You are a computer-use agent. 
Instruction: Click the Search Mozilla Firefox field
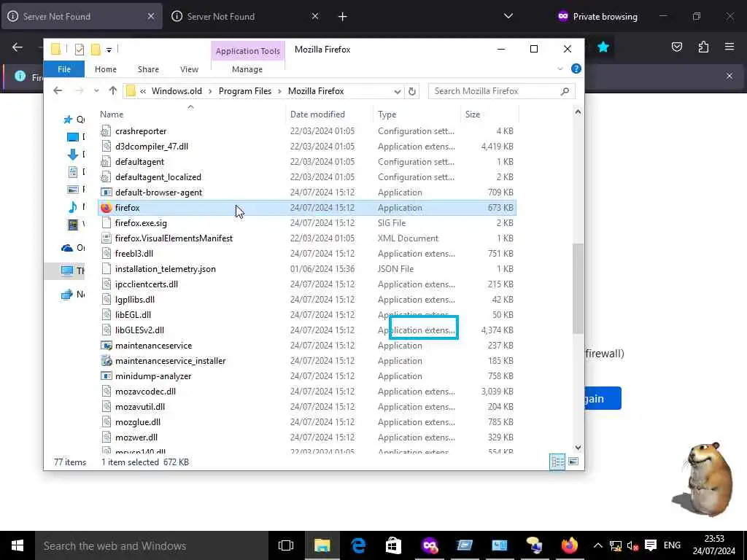[502, 91]
